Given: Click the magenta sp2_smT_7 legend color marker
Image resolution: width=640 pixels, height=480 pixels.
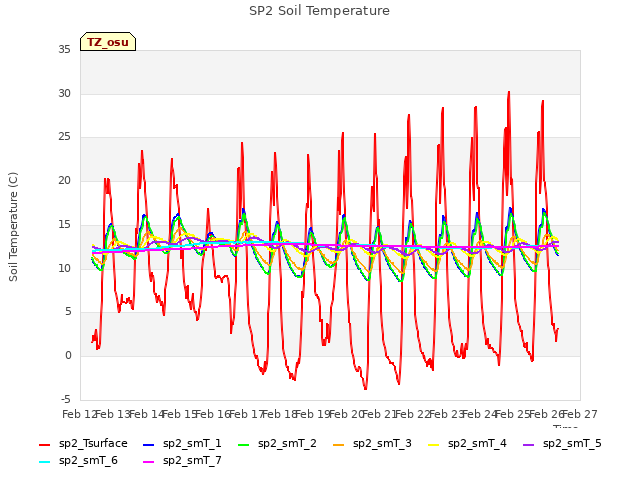Looking at the screenshot, I should click(x=149, y=462).
